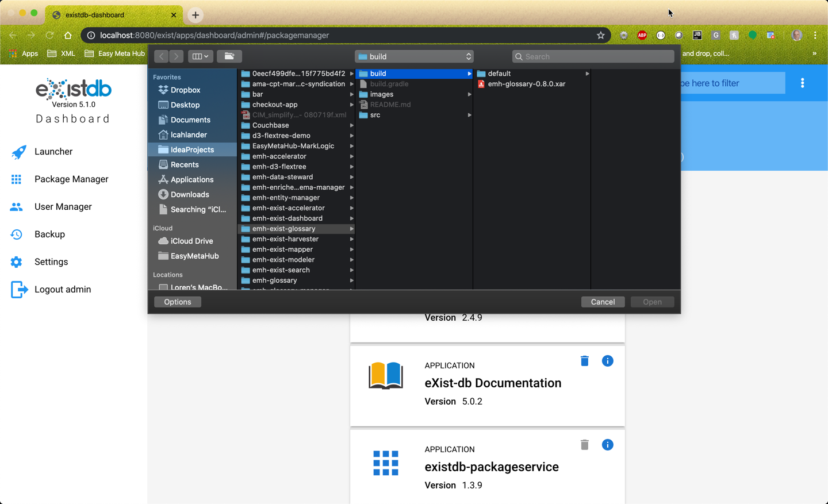Viewport: 828px width, 504px height.
Task: Expand the src folder arrow
Action: [469, 115]
